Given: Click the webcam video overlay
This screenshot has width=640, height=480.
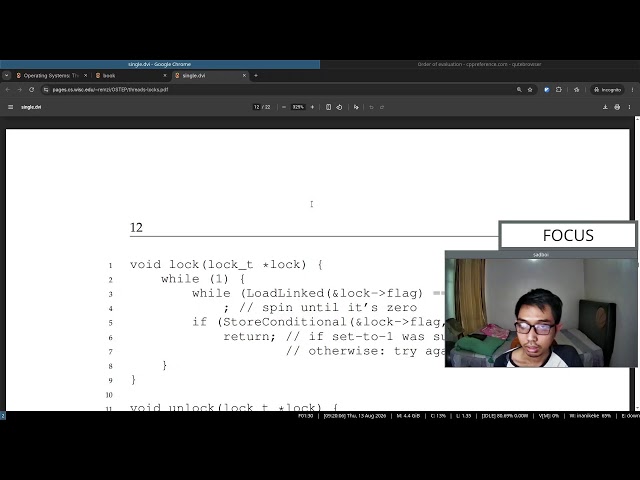Looking at the screenshot, I should pyautogui.click(x=541, y=312).
